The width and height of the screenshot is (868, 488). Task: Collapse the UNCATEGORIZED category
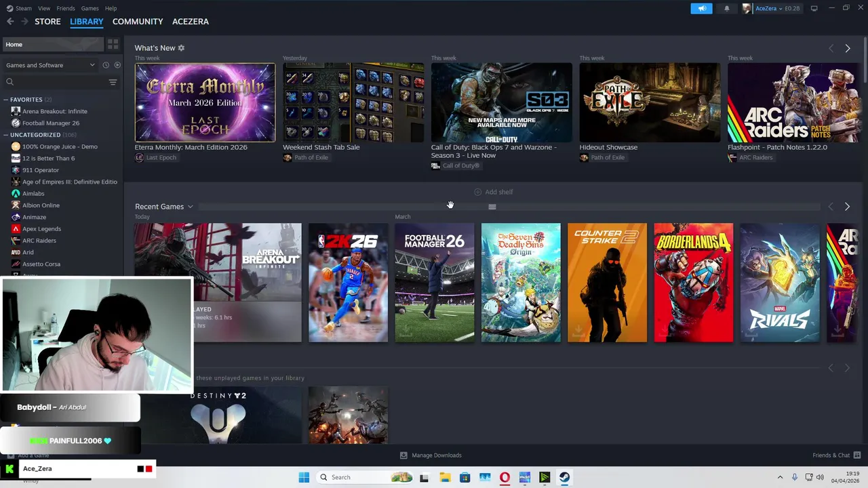click(x=6, y=135)
